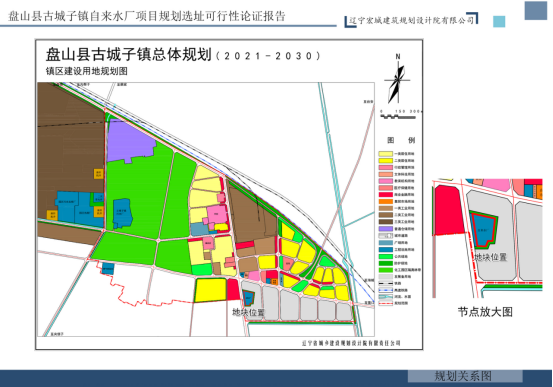Screen dimensions: 553x387
Task: Click the red-outlined blue plot in enlarged inset
Action: click(x=484, y=229)
